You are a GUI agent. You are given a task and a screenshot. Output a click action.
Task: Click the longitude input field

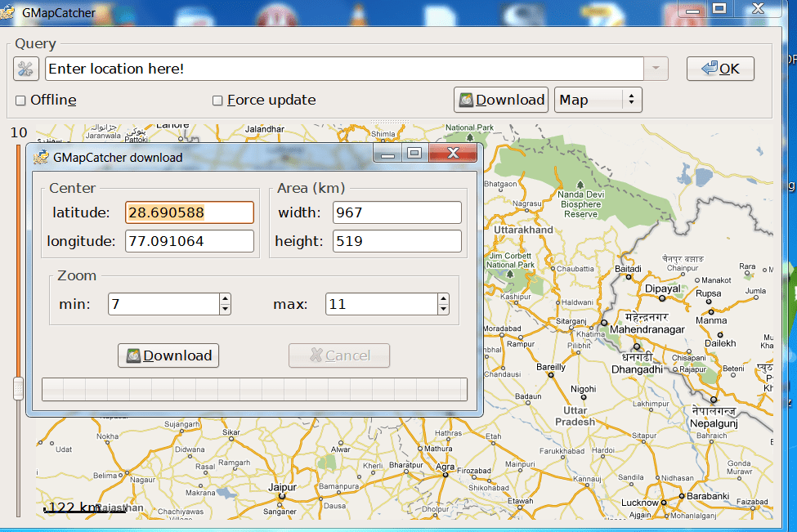190,241
